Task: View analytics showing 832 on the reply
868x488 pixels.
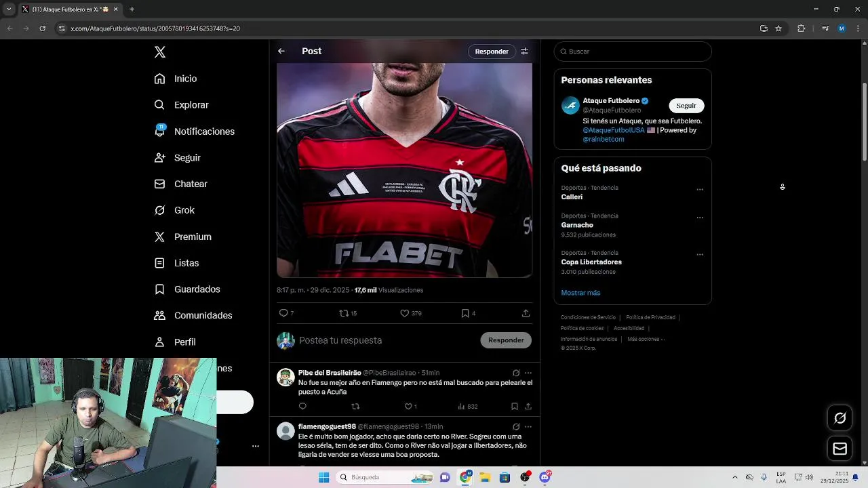Action: 468,407
